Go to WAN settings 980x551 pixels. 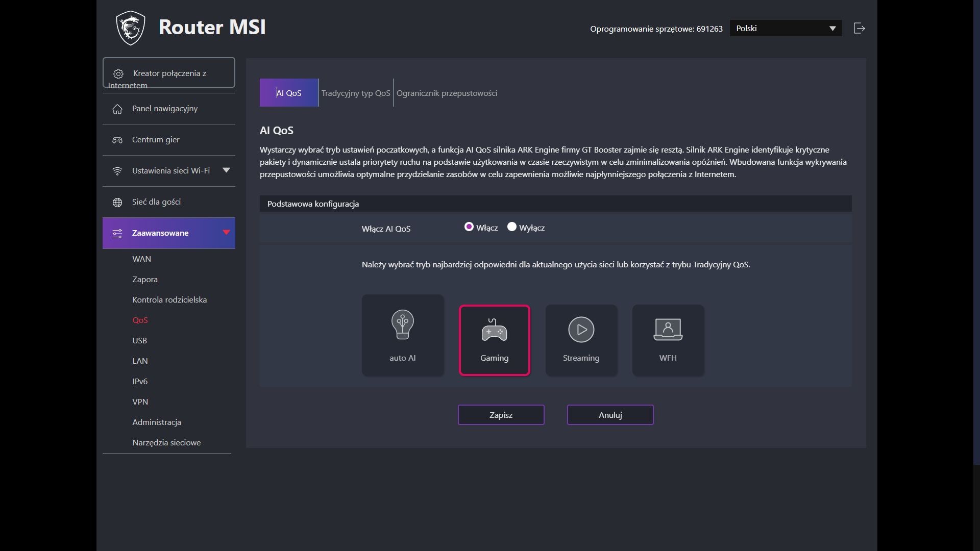click(142, 259)
